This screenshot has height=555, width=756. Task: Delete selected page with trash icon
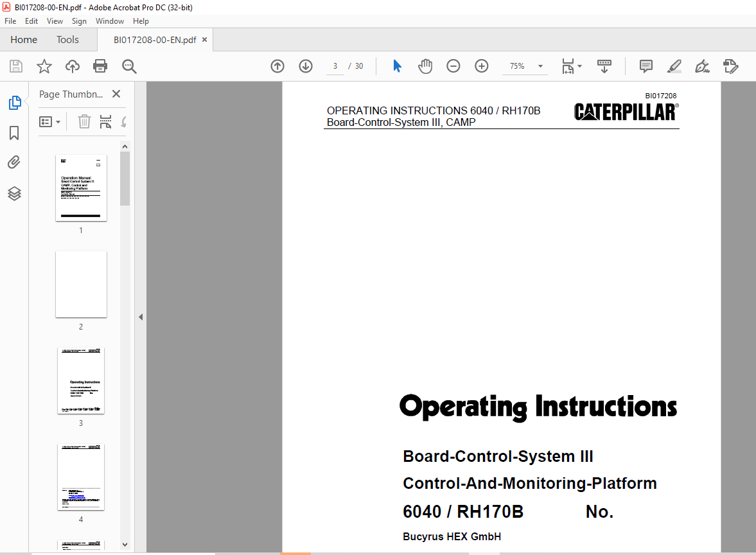click(x=84, y=121)
